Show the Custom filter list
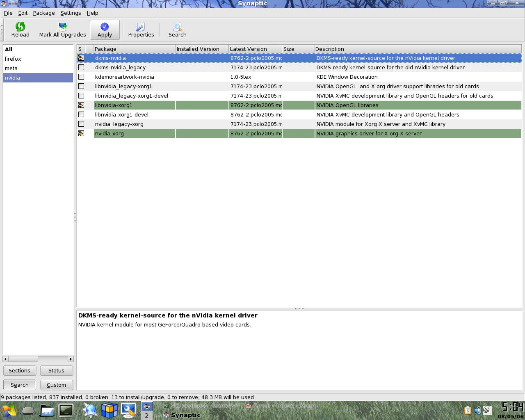 pos(56,385)
